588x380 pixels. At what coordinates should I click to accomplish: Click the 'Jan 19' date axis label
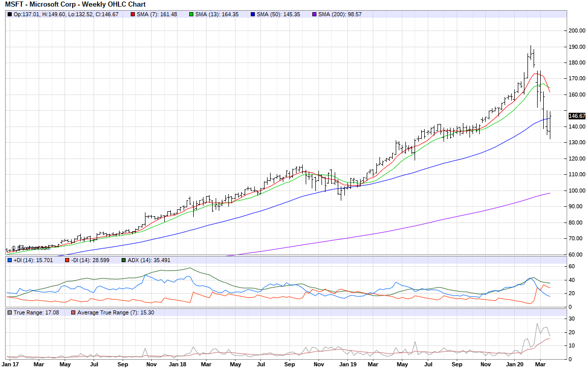click(x=348, y=364)
